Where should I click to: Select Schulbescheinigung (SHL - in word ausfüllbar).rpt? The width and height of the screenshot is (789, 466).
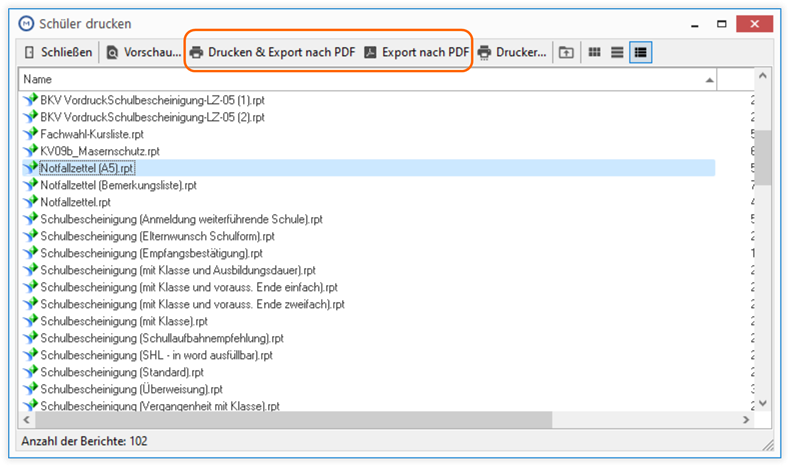[x=156, y=355]
